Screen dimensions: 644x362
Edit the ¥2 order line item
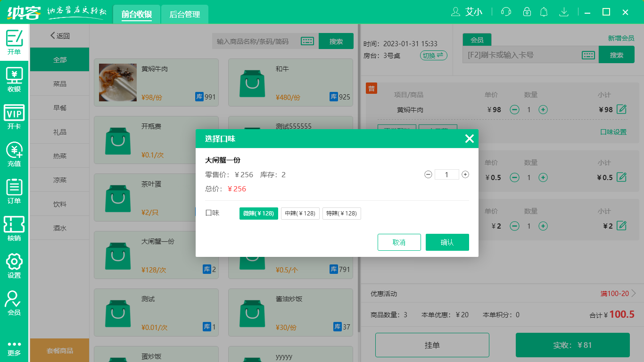[622, 226]
